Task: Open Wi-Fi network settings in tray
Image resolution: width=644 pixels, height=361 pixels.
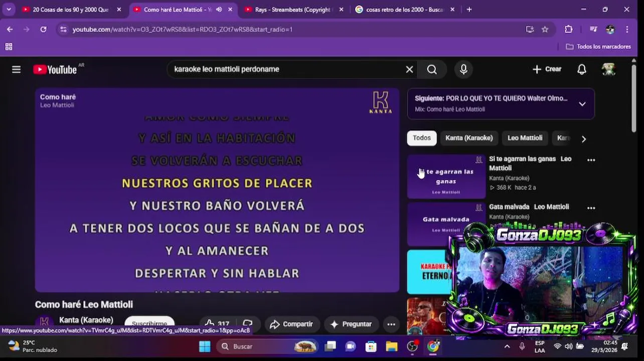Action: pos(557,346)
